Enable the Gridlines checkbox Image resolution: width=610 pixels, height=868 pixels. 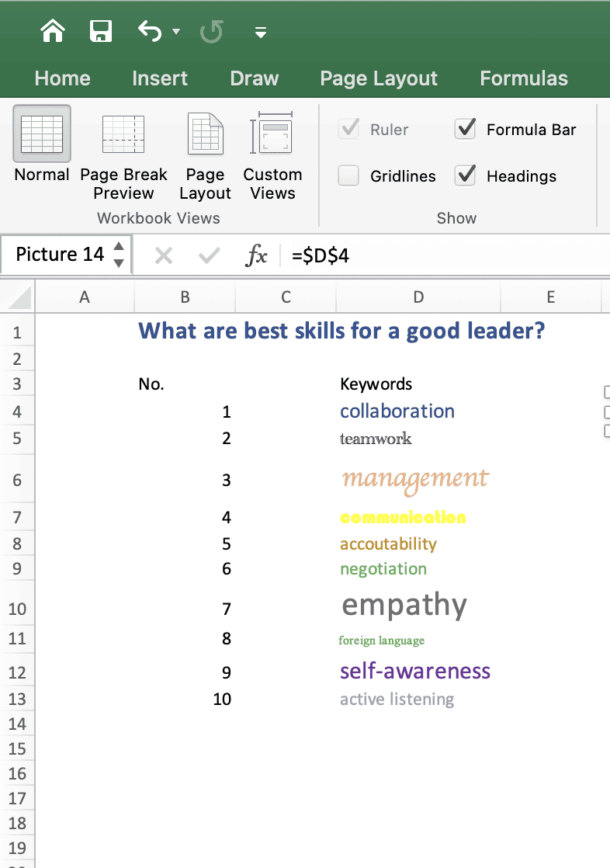click(x=348, y=175)
